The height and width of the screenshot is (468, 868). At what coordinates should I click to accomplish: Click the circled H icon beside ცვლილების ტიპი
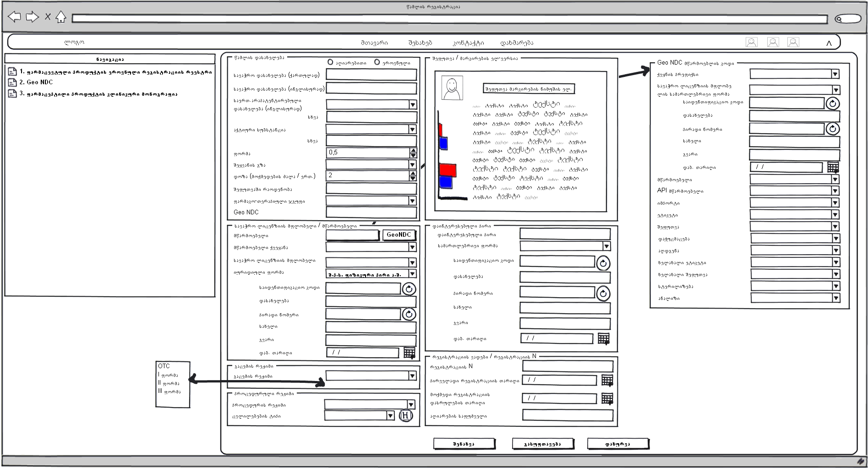pos(406,416)
